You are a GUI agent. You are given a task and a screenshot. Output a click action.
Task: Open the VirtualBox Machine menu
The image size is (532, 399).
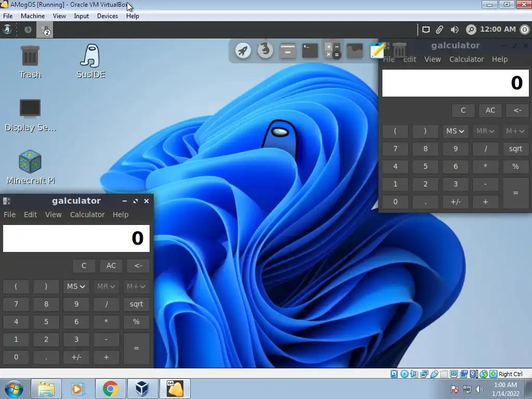pyautogui.click(x=33, y=16)
